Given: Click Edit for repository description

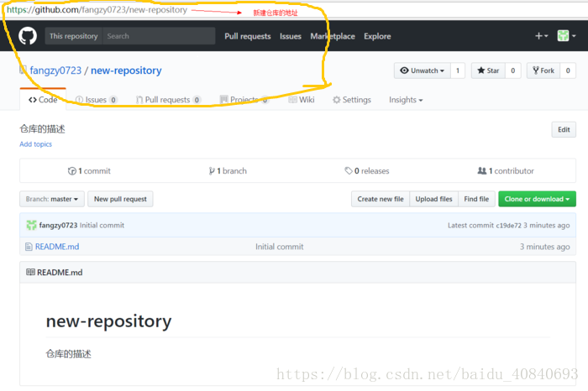Looking at the screenshot, I should 564,129.
